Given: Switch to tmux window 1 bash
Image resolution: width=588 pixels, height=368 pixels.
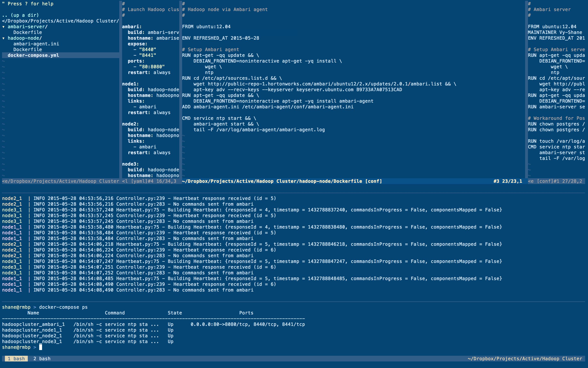Looking at the screenshot, I should [16, 359].
